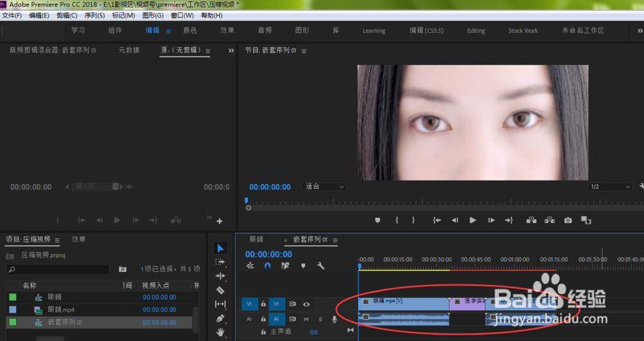
Task: Create new search bin from query icon
Action: pyautogui.click(x=122, y=269)
